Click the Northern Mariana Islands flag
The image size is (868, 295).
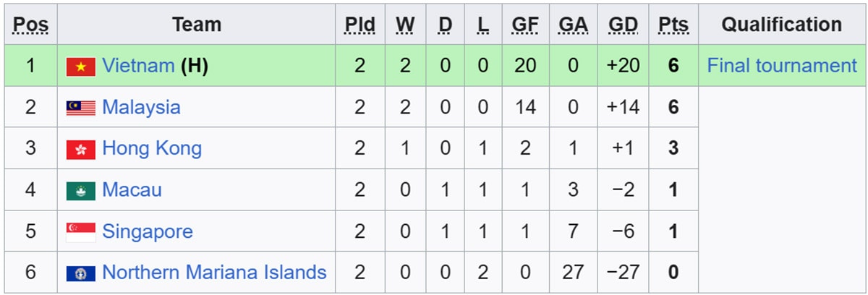pyautogui.click(x=80, y=274)
